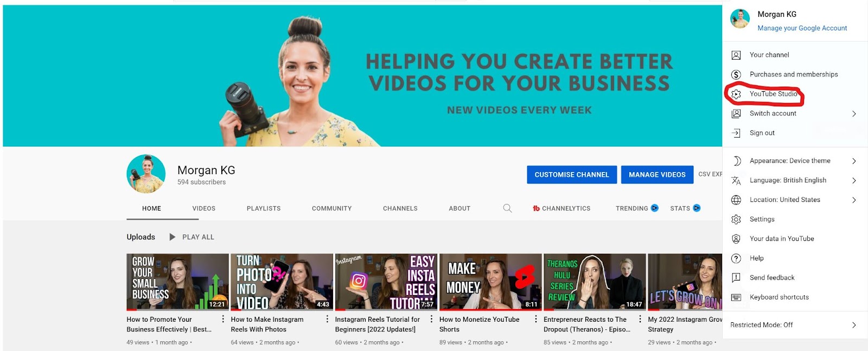The height and width of the screenshot is (351, 868).
Task: Open the Trending tab
Action: click(x=637, y=208)
